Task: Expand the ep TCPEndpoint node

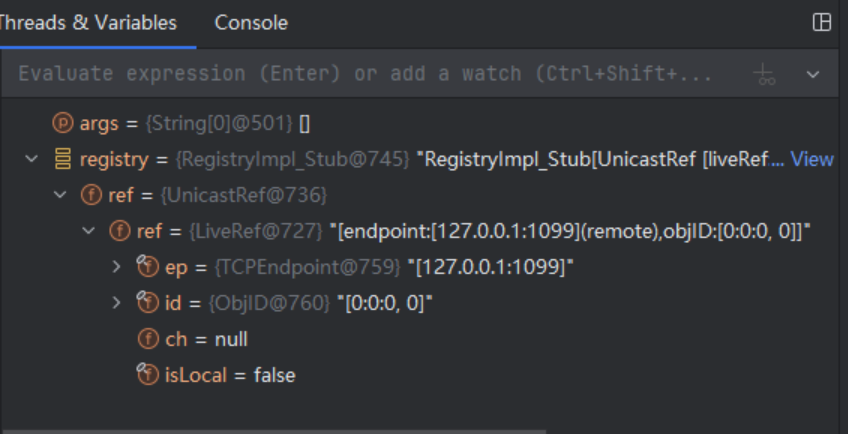Action: [x=118, y=267]
